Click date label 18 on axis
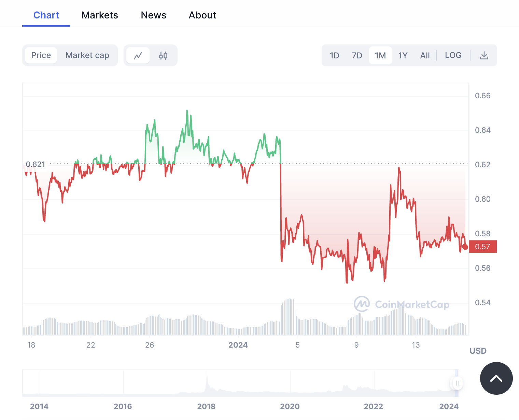The image size is (519, 420). 31,345
